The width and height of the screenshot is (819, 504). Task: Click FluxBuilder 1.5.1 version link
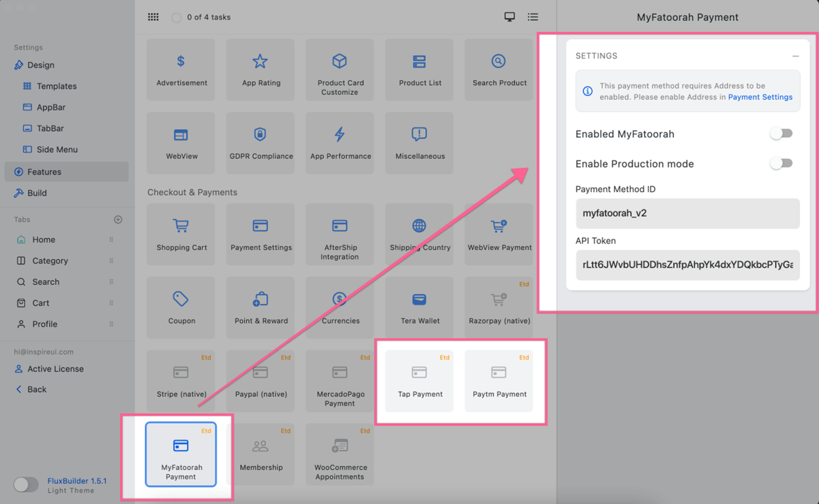(x=77, y=481)
